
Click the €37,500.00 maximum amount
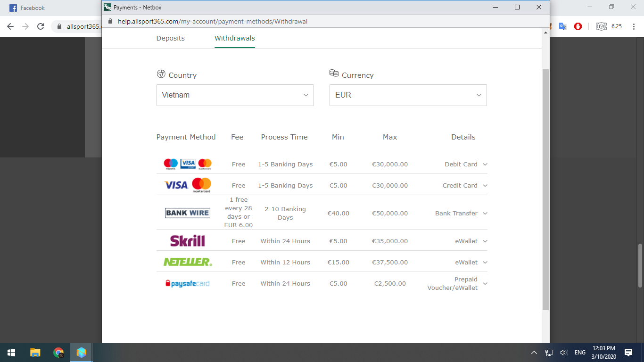[x=390, y=263]
